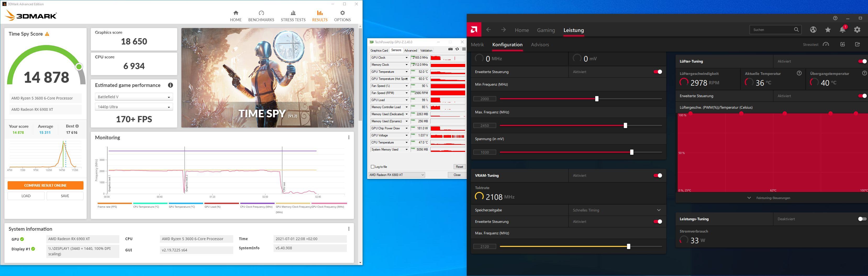Image resolution: width=868 pixels, height=276 pixels.
Task: Open Radeon favorites star
Action: tap(828, 30)
